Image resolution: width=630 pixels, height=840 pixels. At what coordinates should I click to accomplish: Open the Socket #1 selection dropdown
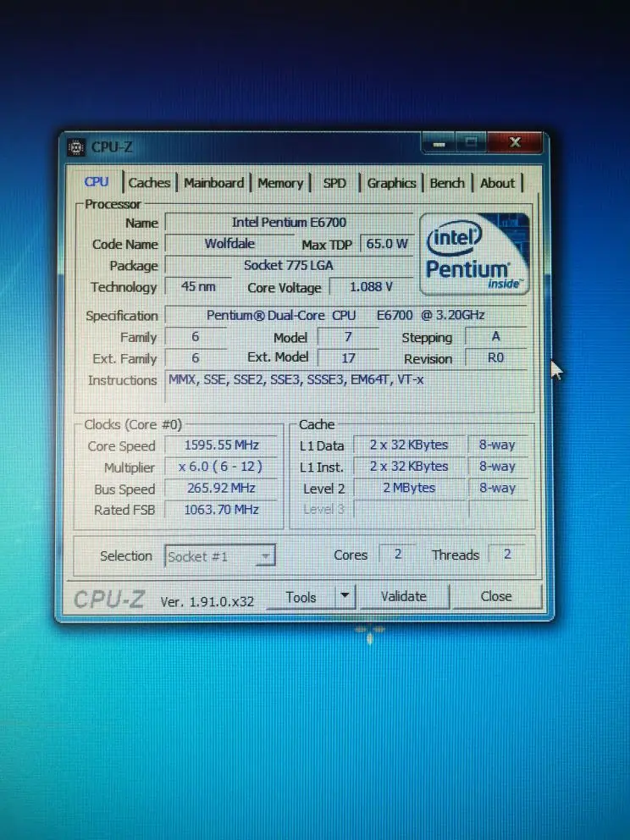[x=220, y=556]
